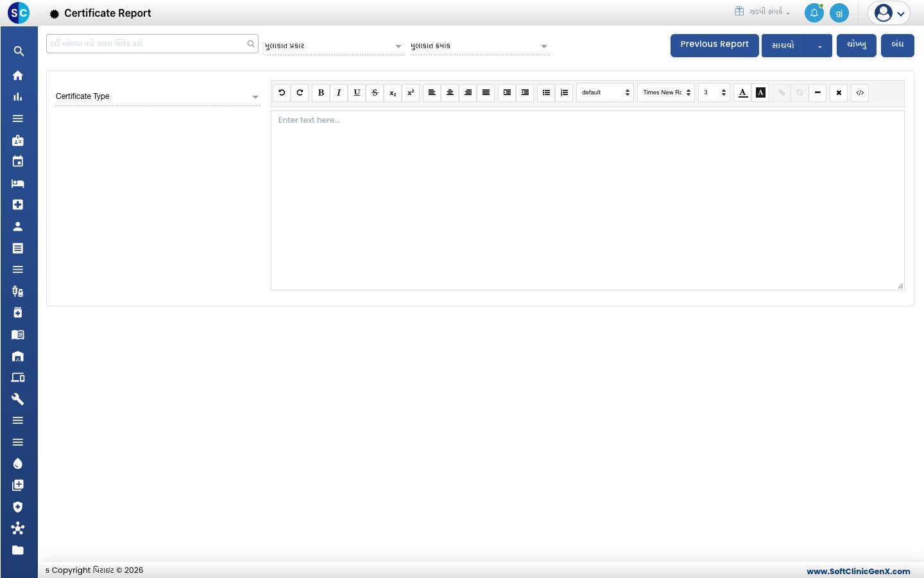Insert a numbered list
The height and width of the screenshot is (578, 924).
(x=564, y=92)
